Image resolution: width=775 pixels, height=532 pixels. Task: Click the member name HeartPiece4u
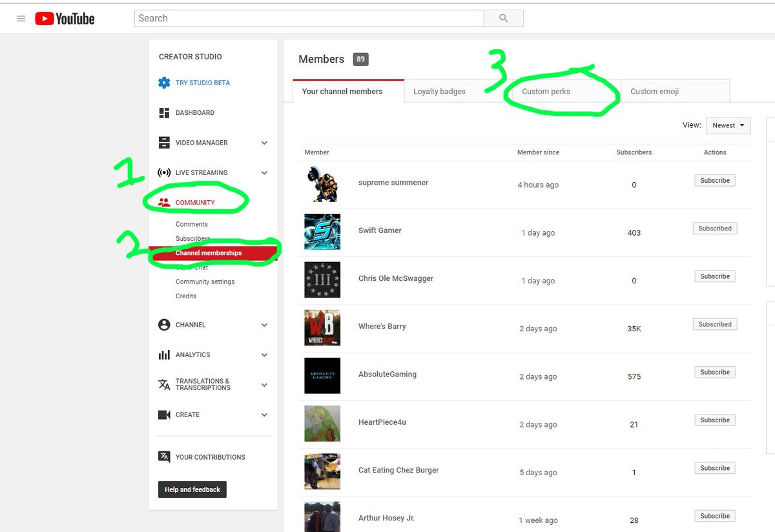(382, 422)
